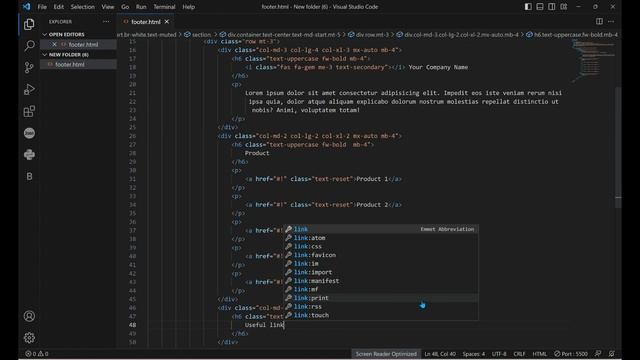This screenshot has height=360, width=640.
Task: Click the feedback icon in status bar
Action: [x=598, y=354]
